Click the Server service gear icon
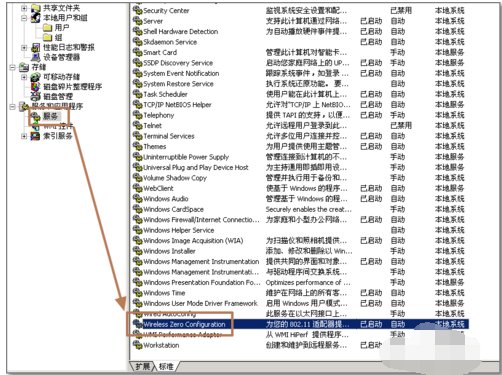The height and width of the screenshot is (375, 502). 137,21
